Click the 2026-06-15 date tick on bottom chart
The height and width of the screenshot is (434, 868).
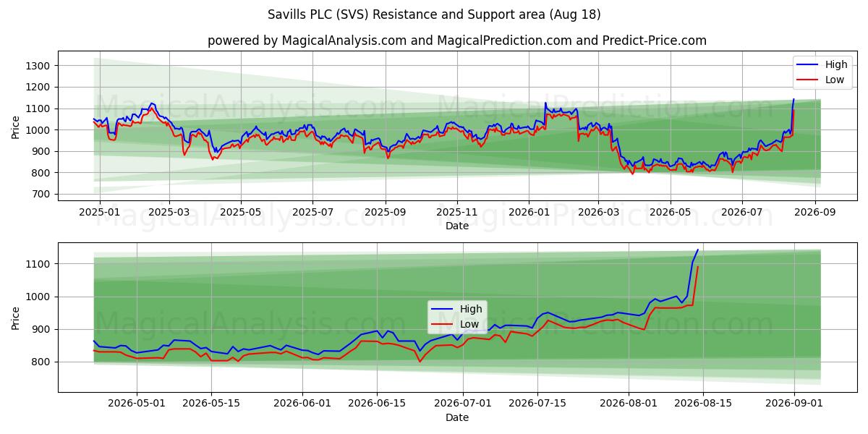(377, 405)
